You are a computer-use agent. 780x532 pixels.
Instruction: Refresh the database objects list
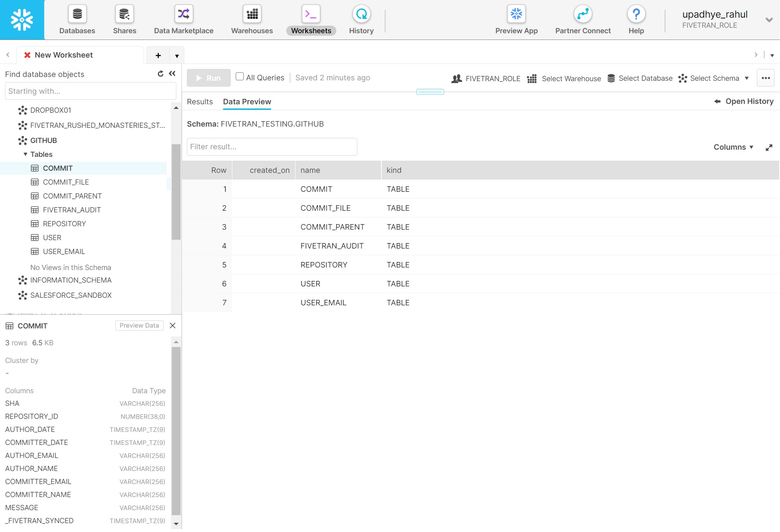[160, 74]
